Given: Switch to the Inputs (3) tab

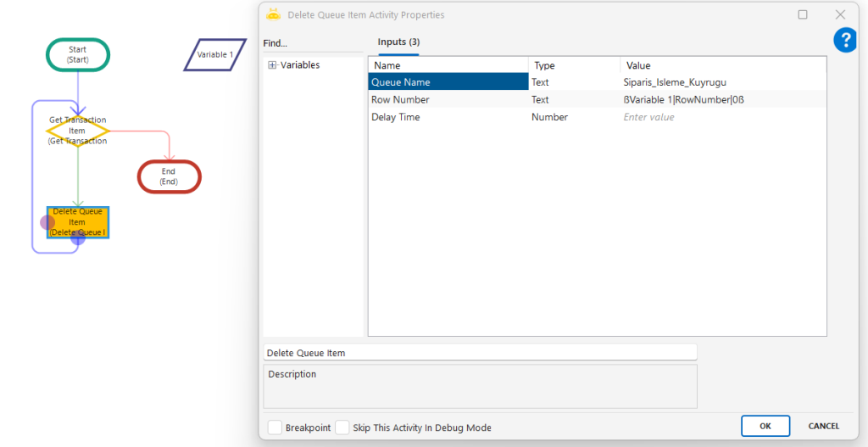Looking at the screenshot, I should tap(398, 42).
